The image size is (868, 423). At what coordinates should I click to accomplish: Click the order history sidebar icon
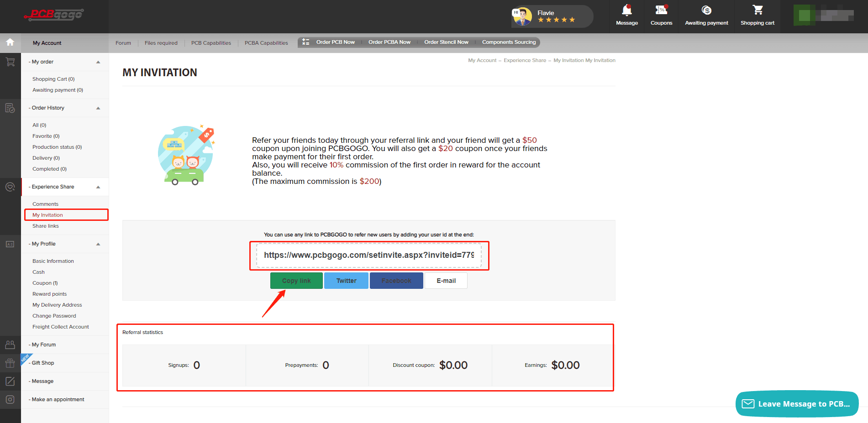click(10, 108)
